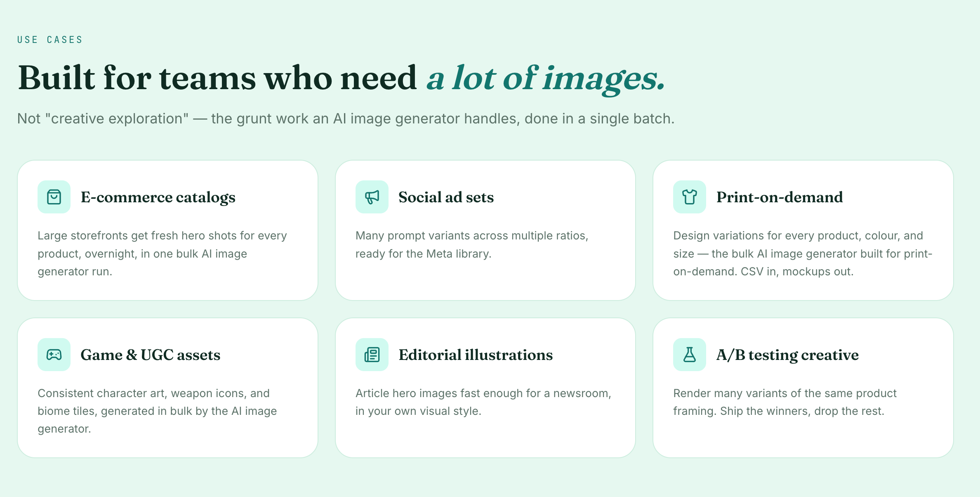The image size is (980, 497).
Task: Click the newspaper icon for Editorial illustrations
Action: point(372,355)
